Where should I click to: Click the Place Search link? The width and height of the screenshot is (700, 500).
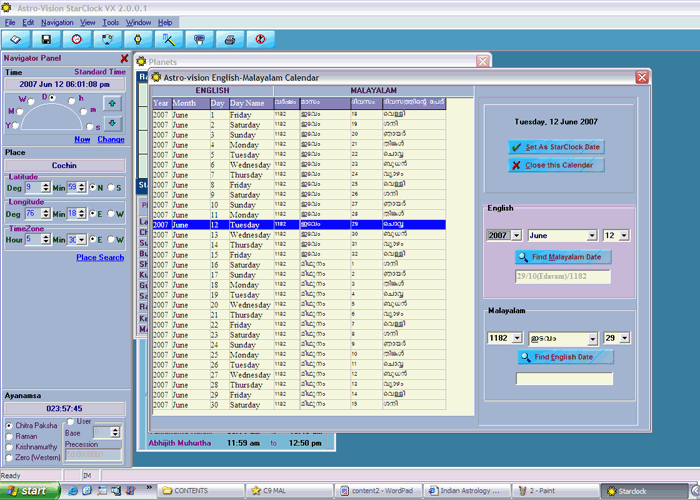point(100,258)
